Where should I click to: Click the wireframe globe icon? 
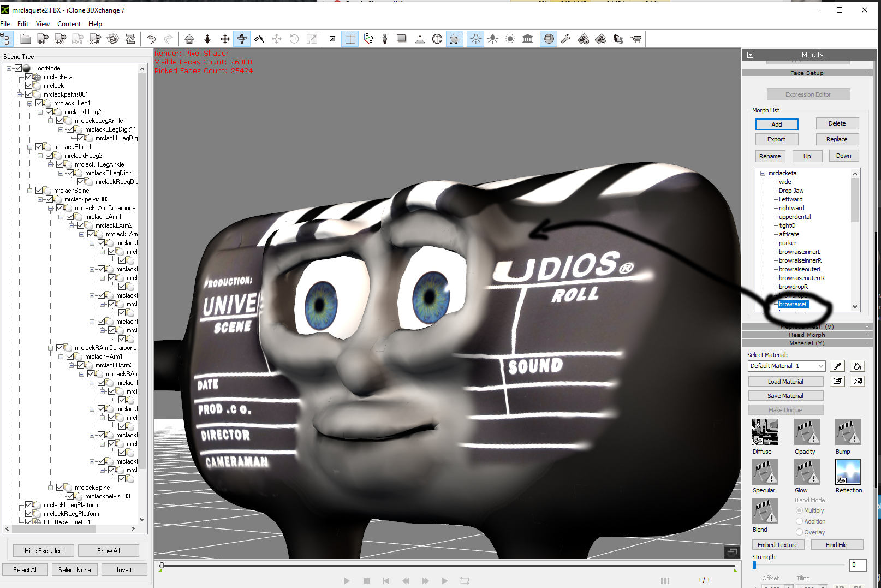coord(437,39)
